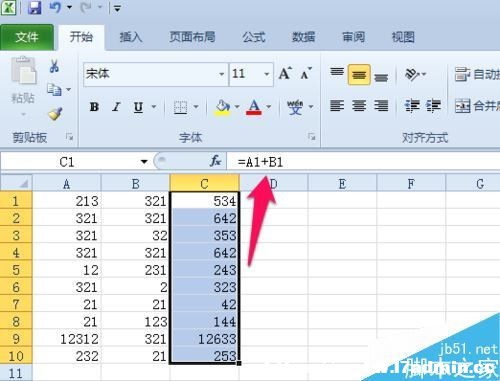The width and height of the screenshot is (500, 381).
Task: Click the green 文件 button
Action: [27, 37]
